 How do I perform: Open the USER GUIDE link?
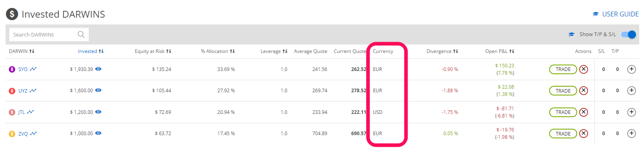[616, 14]
